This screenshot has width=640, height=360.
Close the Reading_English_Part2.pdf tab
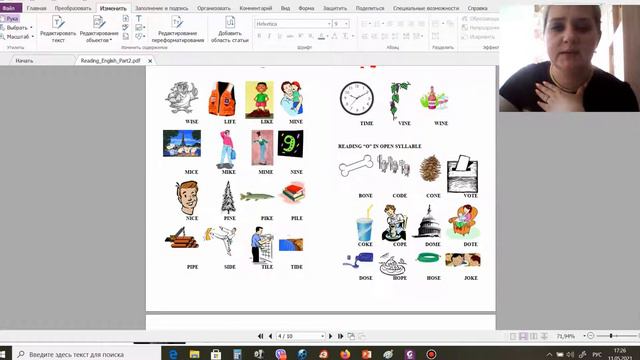click(150, 61)
